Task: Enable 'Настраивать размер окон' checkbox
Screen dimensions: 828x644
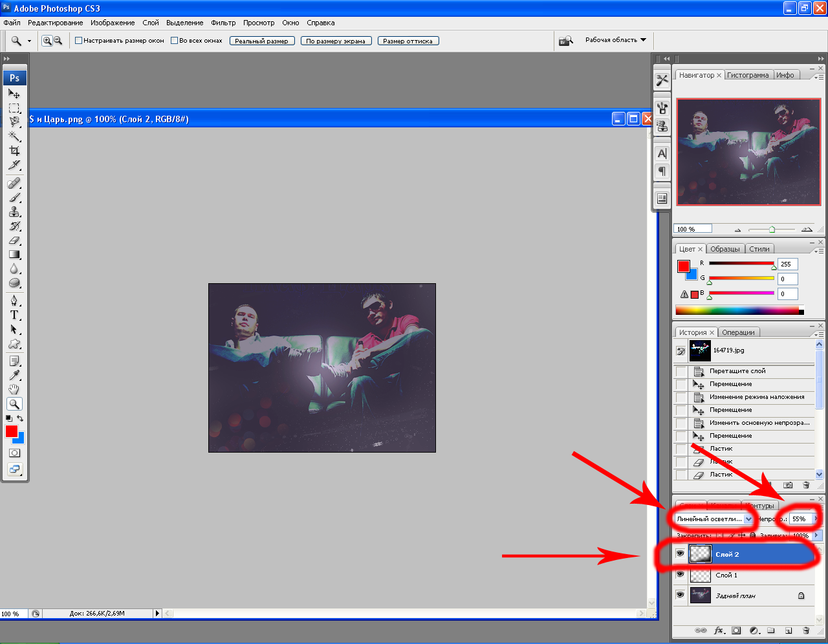Action: coord(79,41)
